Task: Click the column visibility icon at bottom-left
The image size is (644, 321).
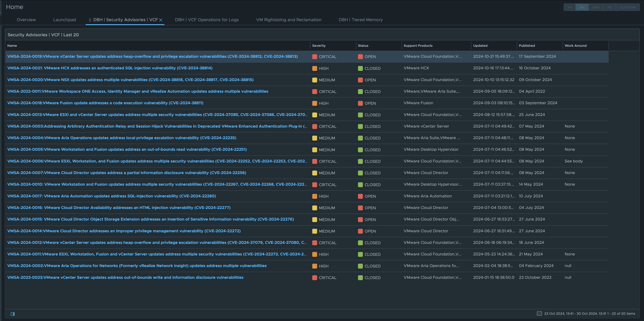Action: (x=13, y=314)
